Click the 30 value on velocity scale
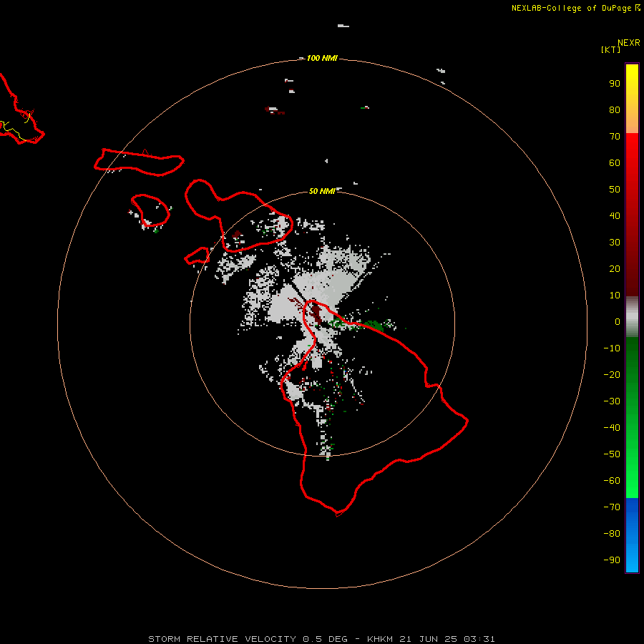The image size is (644, 644). point(615,243)
